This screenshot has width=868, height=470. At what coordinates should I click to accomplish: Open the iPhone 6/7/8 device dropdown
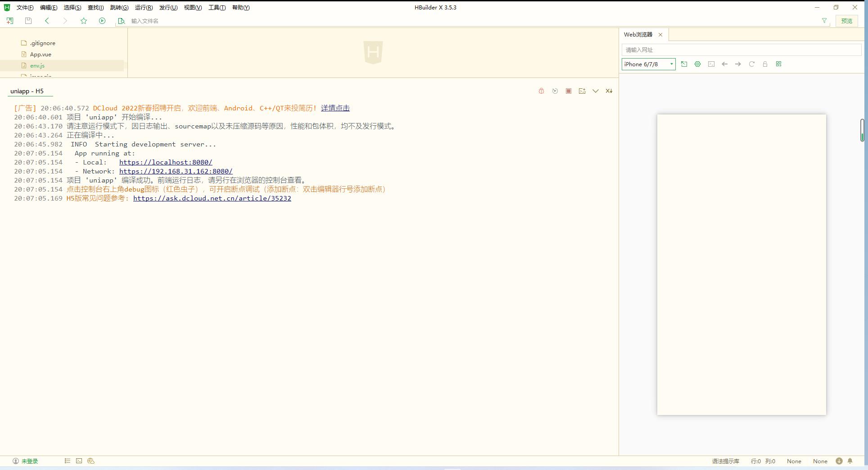648,64
